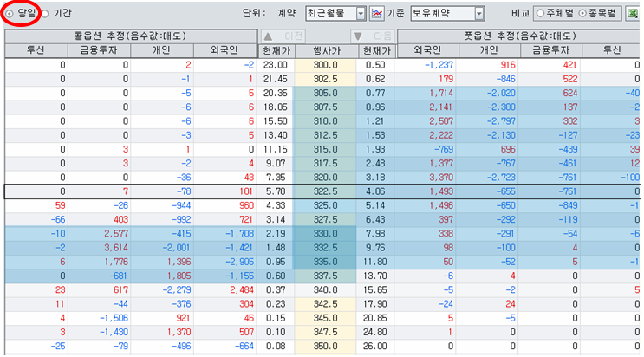Open the chart icon next to 기준
The height and width of the screenshot is (357, 644).
click(x=377, y=14)
